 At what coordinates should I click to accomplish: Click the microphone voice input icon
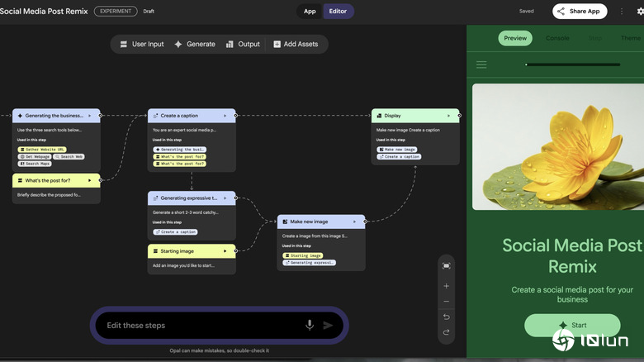[x=310, y=326]
